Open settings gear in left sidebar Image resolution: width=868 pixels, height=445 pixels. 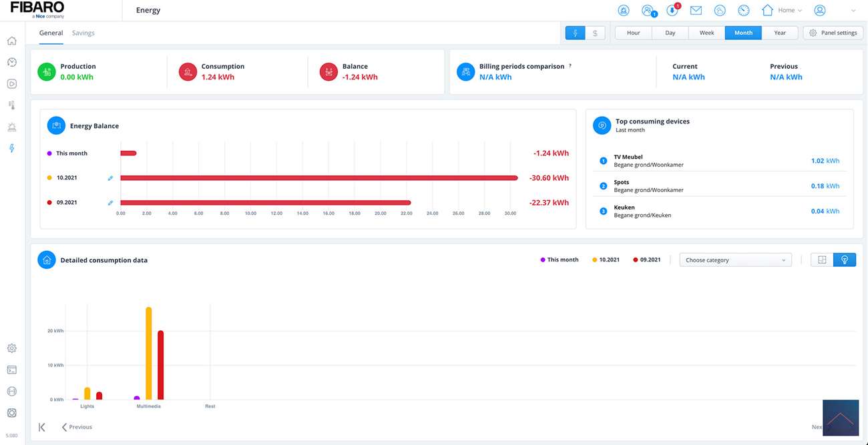click(11, 348)
